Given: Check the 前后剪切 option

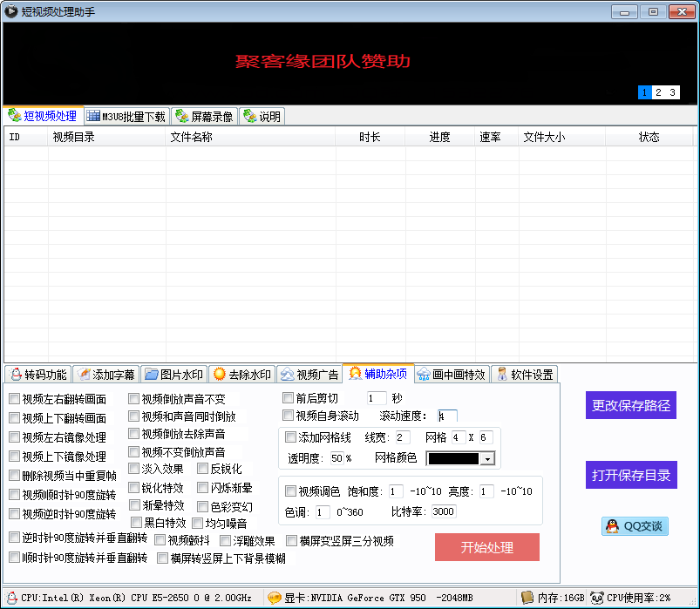Looking at the screenshot, I should [x=288, y=397].
